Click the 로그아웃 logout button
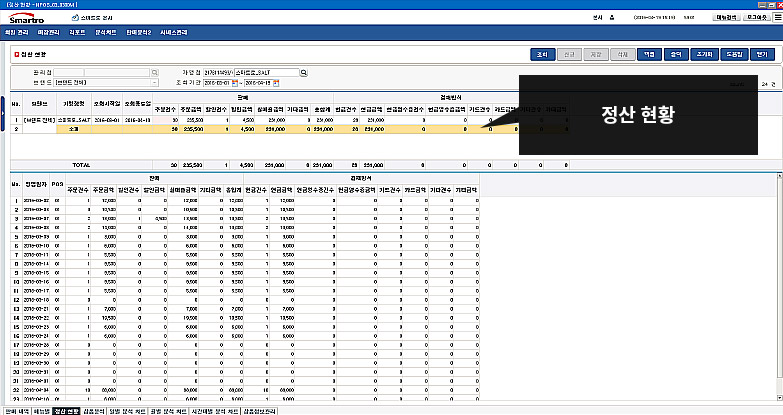The width and height of the screenshot is (783, 415). click(757, 17)
